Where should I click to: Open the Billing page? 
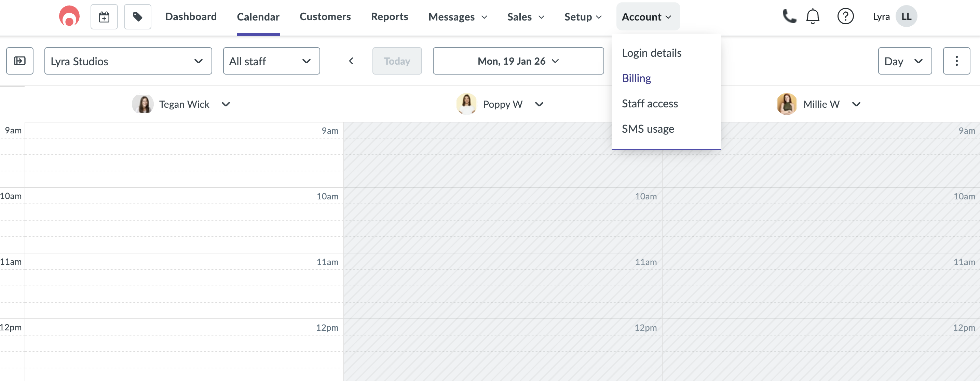click(637, 78)
